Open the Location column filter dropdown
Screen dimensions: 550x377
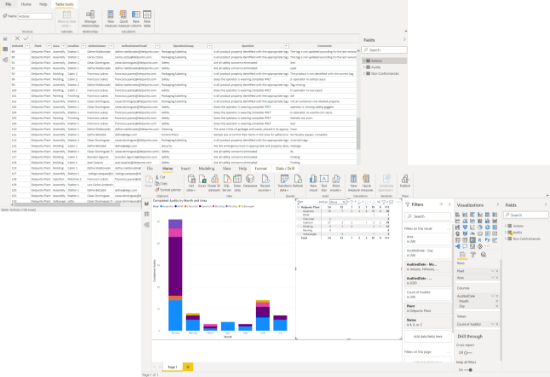click(x=83, y=46)
